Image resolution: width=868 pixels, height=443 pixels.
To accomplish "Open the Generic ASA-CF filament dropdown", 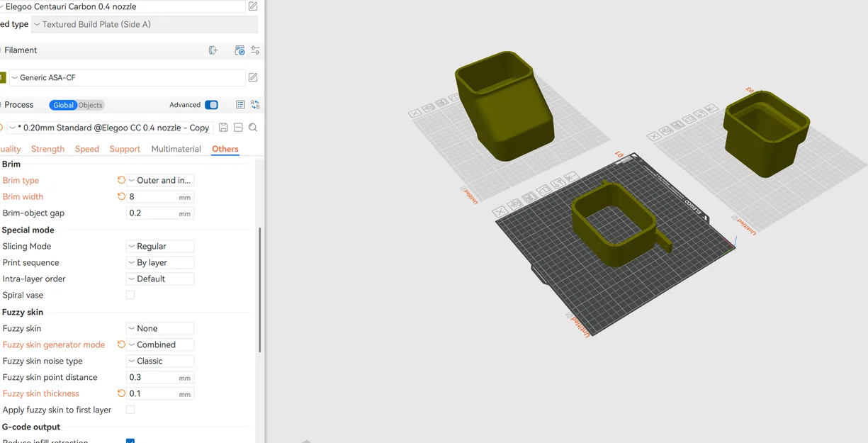I will [127, 77].
